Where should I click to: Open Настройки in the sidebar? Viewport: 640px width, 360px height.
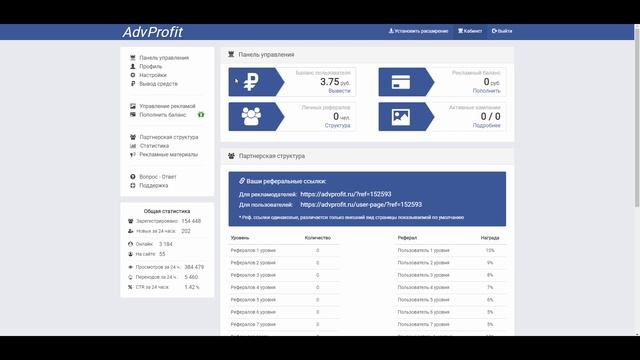click(x=153, y=75)
